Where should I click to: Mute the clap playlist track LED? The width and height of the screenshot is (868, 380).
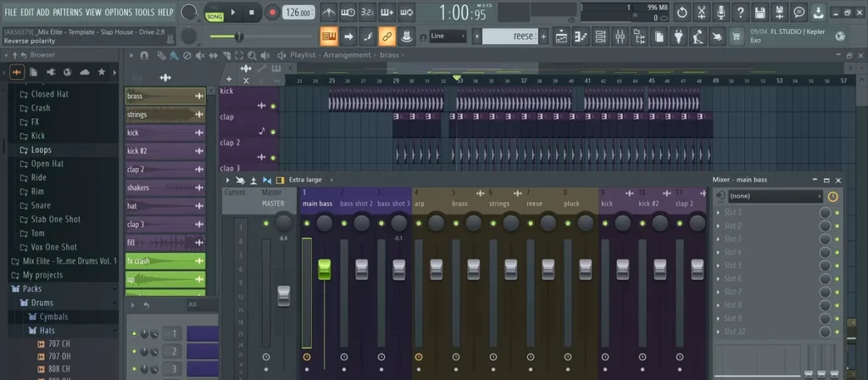[x=273, y=131]
